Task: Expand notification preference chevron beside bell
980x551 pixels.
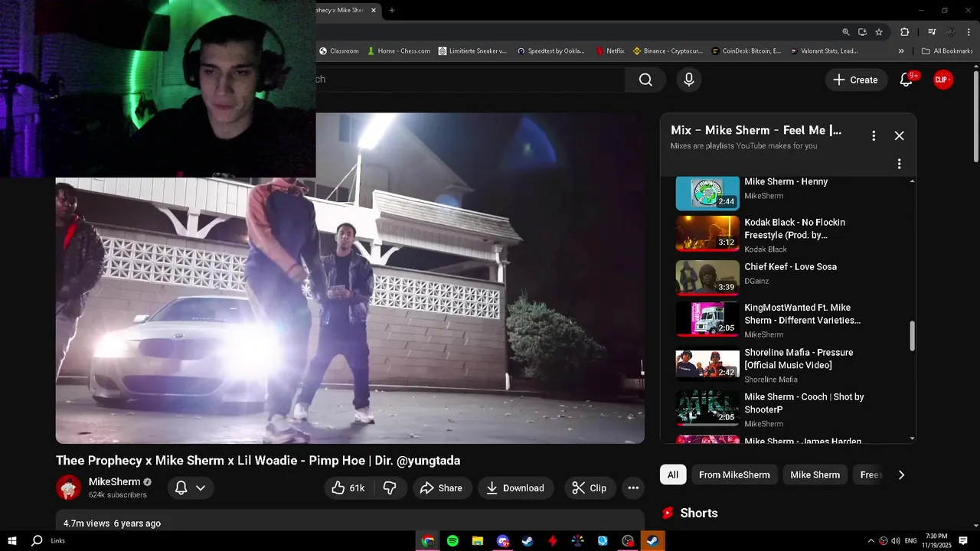Action: [201, 488]
